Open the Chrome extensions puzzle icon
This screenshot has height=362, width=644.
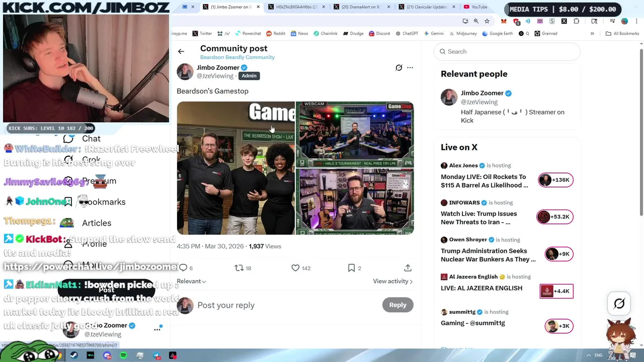576,21
